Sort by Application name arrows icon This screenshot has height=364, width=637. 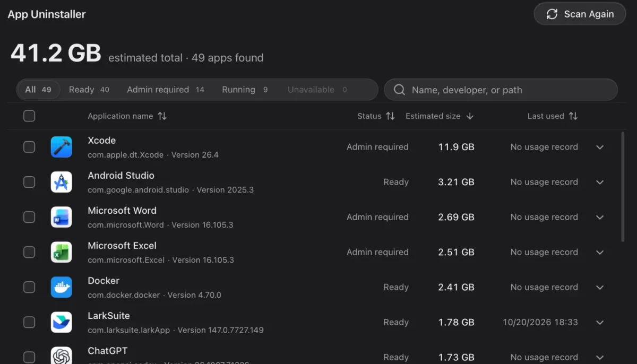pyautogui.click(x=162, y=116)
